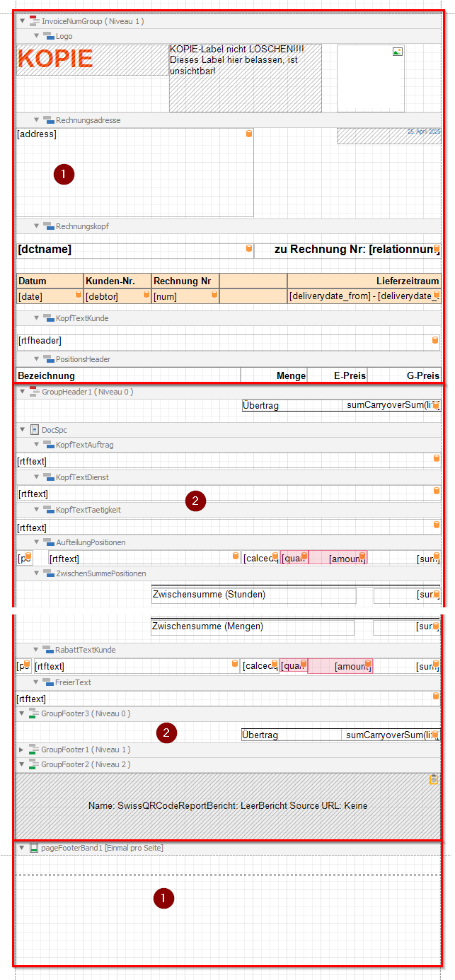The image size is (455, 980).
Task: Click the InvoiceNumGroup group header band icon
Action: coord(34,21)
